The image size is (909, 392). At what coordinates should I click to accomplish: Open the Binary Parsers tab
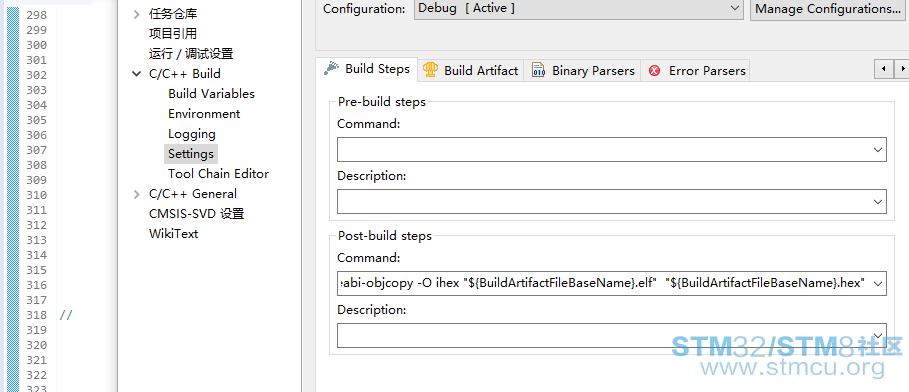coord(582,71)
